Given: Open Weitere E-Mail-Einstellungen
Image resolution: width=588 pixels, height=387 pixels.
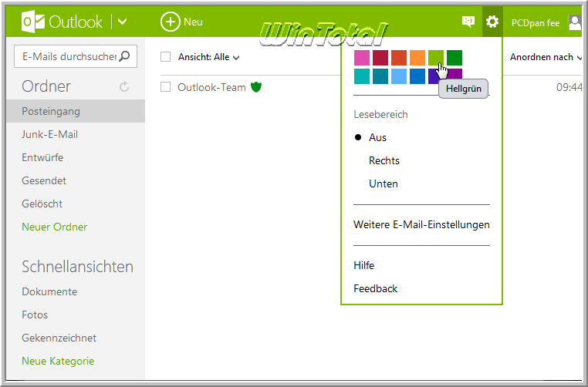Looking at the screenshot, I should [x=421, y=225].
